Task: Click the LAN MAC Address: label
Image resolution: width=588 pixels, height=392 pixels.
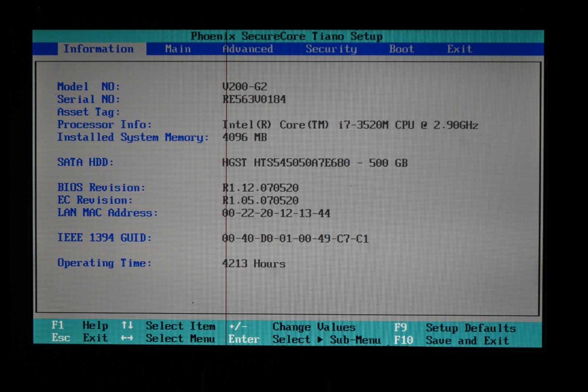Action: pos(108,213)
